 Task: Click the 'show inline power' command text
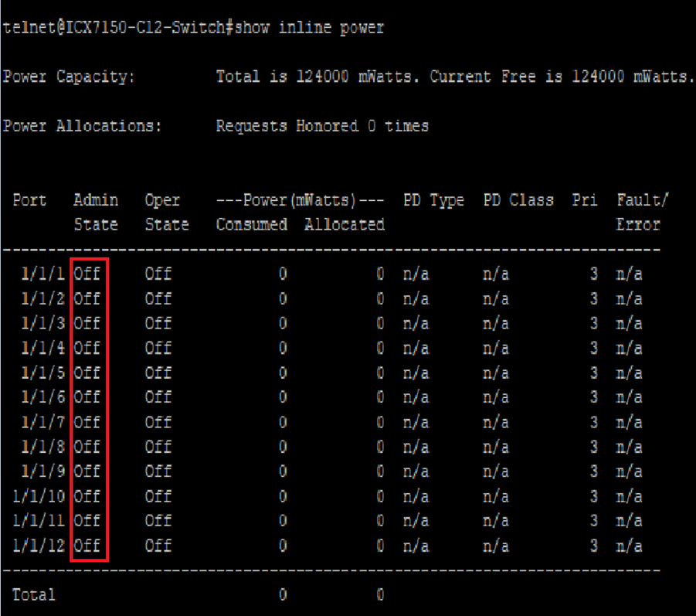(309, 29)
